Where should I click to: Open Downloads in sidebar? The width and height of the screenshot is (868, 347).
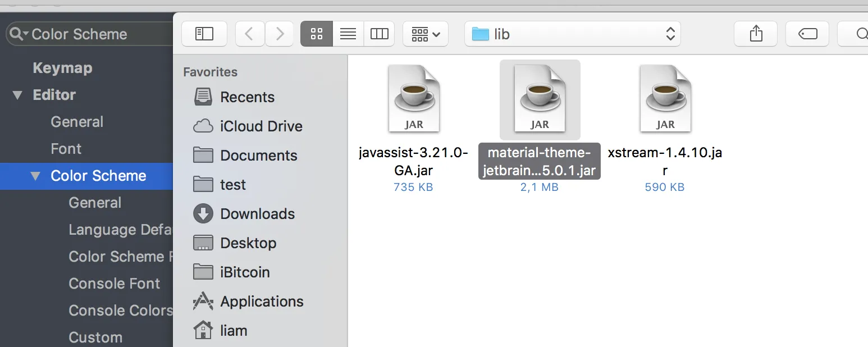pyautogui.click(x=244, y=214)
